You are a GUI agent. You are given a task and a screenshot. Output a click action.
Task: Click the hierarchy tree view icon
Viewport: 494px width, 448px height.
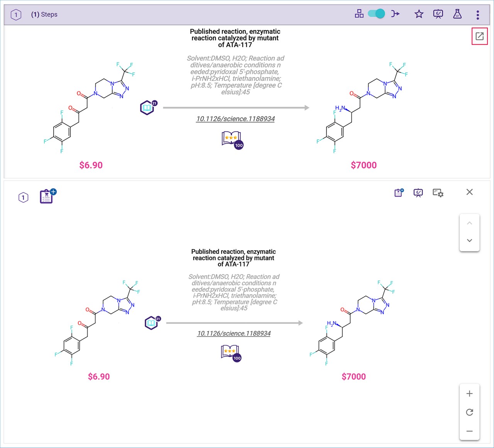pyautogui.click(x=359, y=14)
